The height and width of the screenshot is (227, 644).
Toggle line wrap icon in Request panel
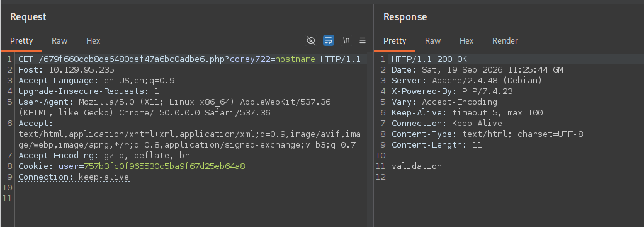(x=328, y=40)
